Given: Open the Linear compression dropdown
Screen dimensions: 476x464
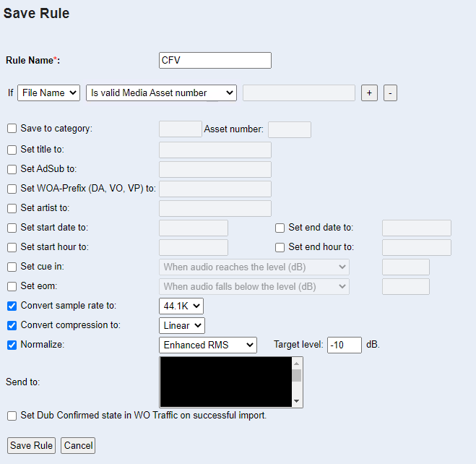Looking at the screenshot, I should click(182, 325).
